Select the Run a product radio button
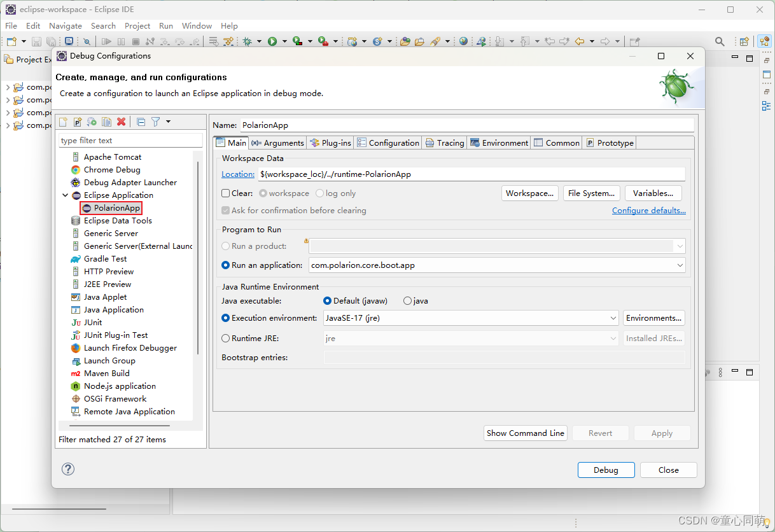Image resolution: width=775 pixels, height=532 pixels. pos(225,246)
